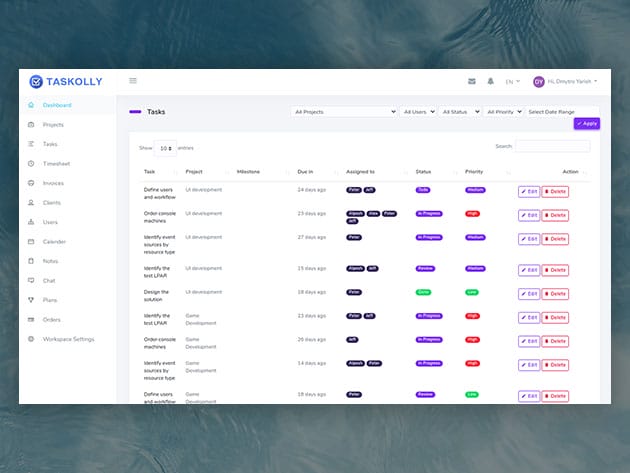630x473 pixels.
Task: Click the Calendar icon in sidebar
Action: pos(31,241)
